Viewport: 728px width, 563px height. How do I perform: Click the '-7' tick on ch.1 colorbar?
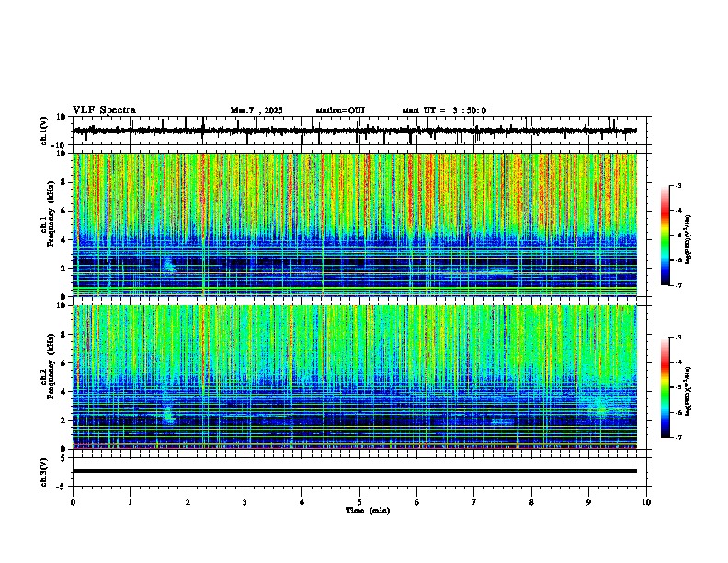[x=677, y=285]
